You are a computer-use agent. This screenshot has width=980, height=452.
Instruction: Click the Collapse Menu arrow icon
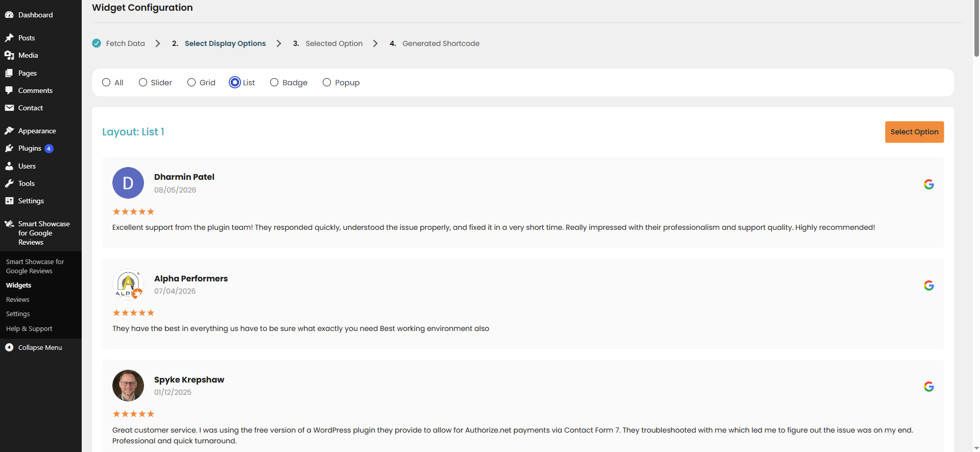(9, 347)
